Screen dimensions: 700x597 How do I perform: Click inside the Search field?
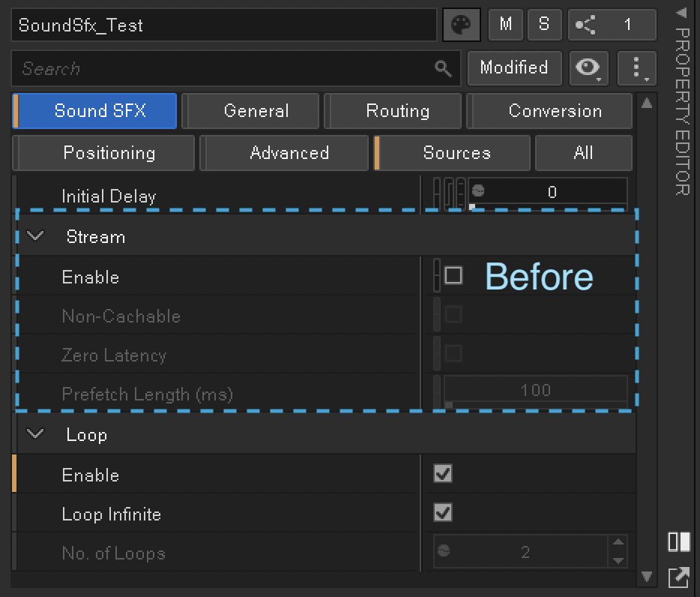pos(225,68)
